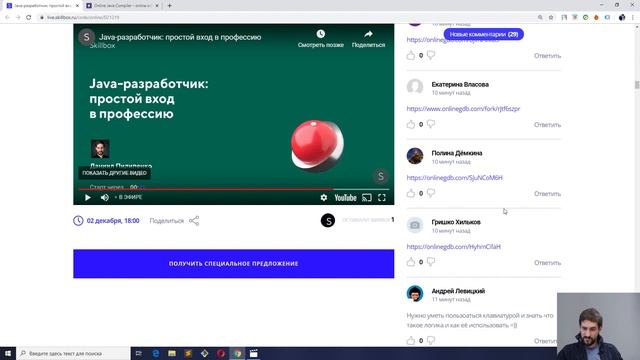Switch to Java-разработчик browser tab
This screenshot has height=360, width=640.
point(42,6)
